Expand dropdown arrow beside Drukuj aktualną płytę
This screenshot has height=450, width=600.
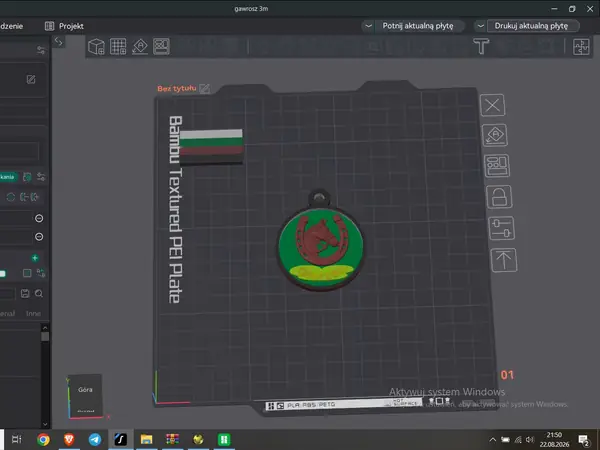[480, 26]
